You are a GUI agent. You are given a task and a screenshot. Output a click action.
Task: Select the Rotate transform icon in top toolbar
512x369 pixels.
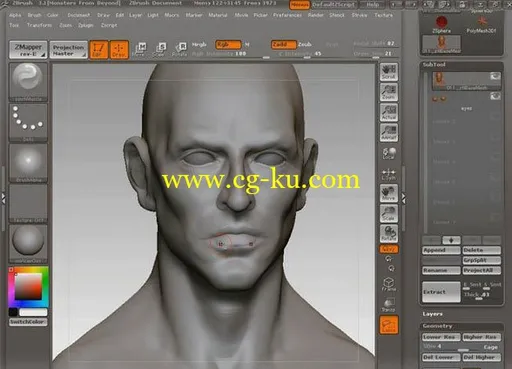click(180, 49)
